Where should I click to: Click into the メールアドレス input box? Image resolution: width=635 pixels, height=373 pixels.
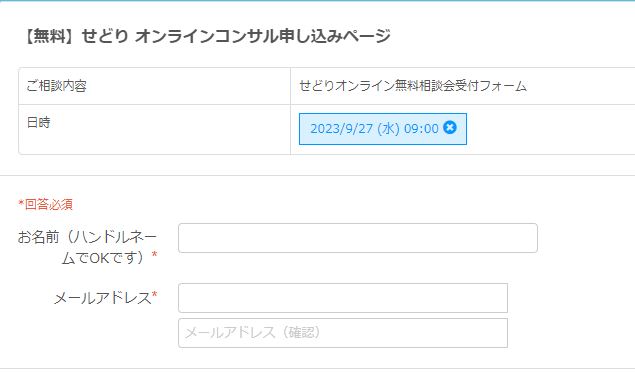343,298
